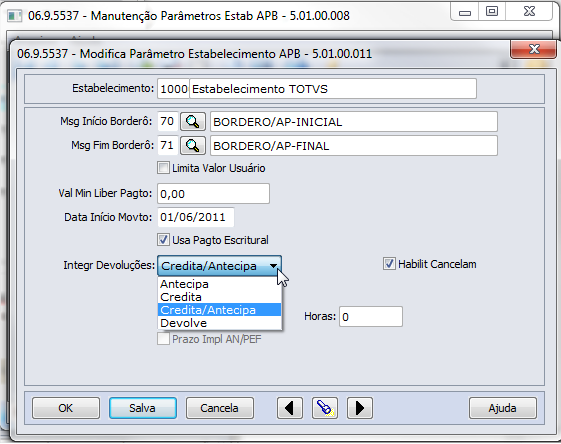Click the Estabelecimento TOTVS name field
The width and height of the screenshot is (561, 444).
[333, 89]
